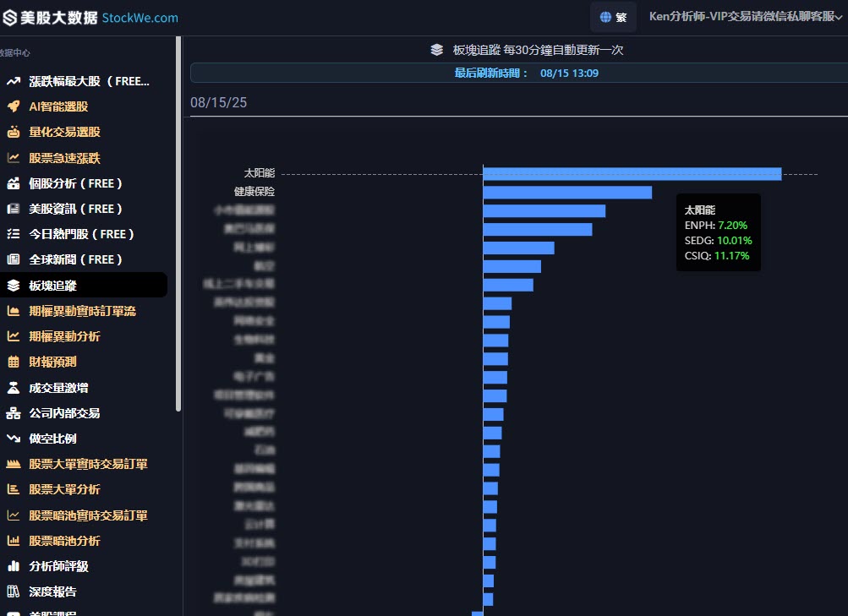Click the StockWe.com link in header

coord(140,18)
